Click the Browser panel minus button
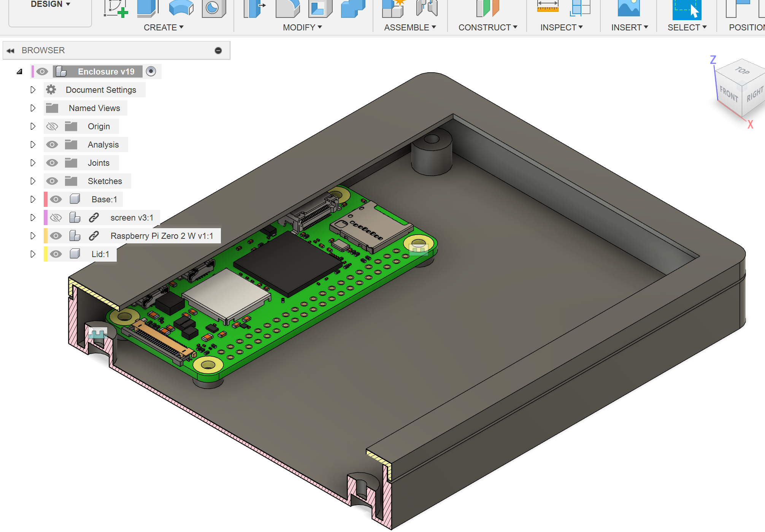This screenshot has height=532, width=765. (218, 51)
